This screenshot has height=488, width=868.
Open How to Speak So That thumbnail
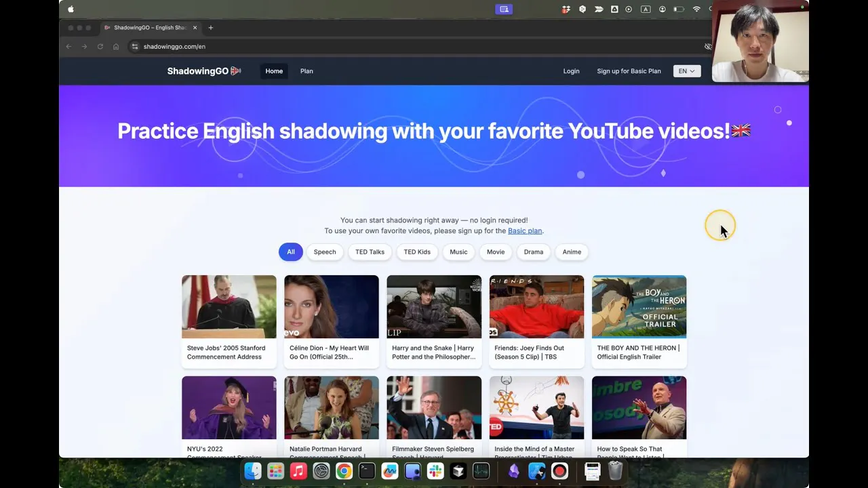tap(639, 407)
